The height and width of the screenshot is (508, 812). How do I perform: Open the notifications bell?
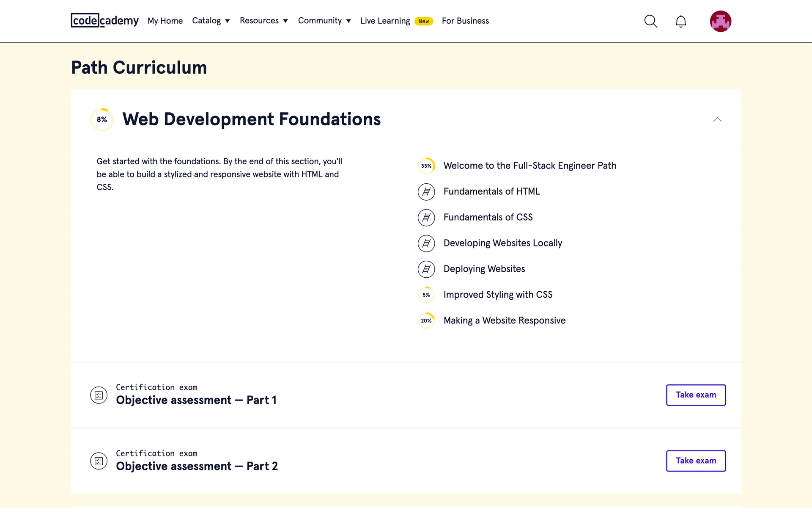[x=680, y=21]
